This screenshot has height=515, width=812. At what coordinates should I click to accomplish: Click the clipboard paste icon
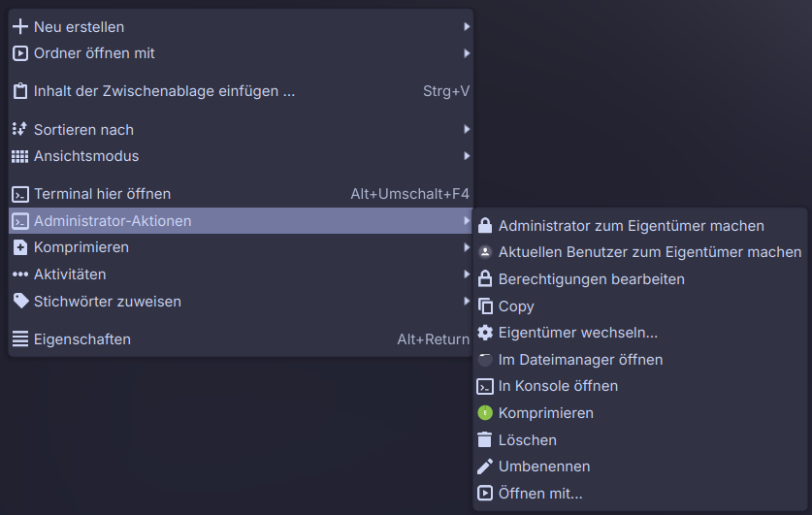click(19, 92)
